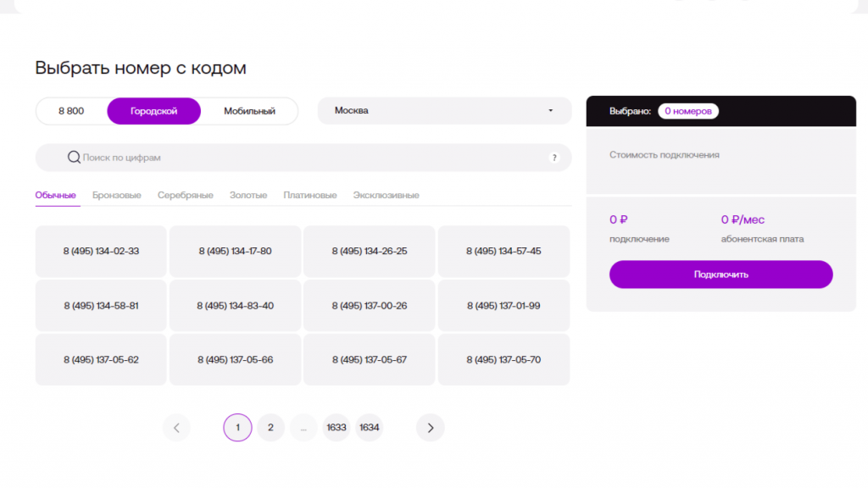Image resolution: width=868 pixels, height=488 pixels.
Task: Go to page 2
Action: (270, 428)
